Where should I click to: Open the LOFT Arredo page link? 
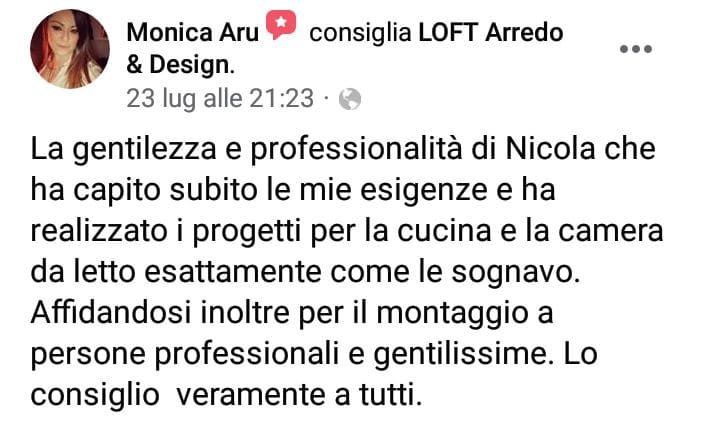tap(491, 33)
